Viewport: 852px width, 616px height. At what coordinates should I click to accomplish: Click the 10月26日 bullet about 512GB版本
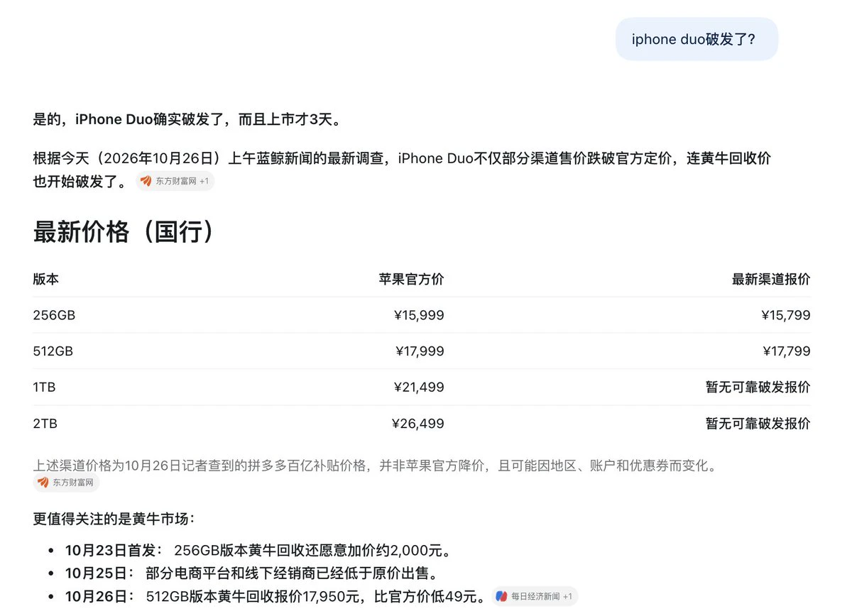click(x=275, y=596)
